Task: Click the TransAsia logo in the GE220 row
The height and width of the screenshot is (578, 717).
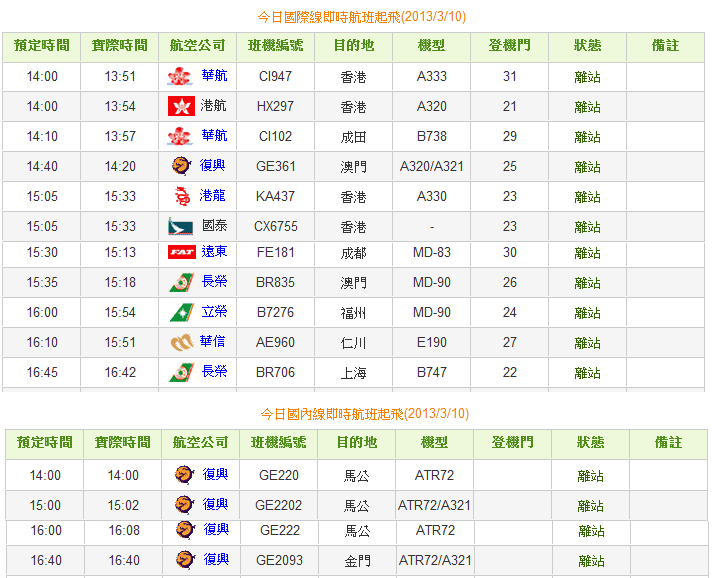Action: coord(185,475)
